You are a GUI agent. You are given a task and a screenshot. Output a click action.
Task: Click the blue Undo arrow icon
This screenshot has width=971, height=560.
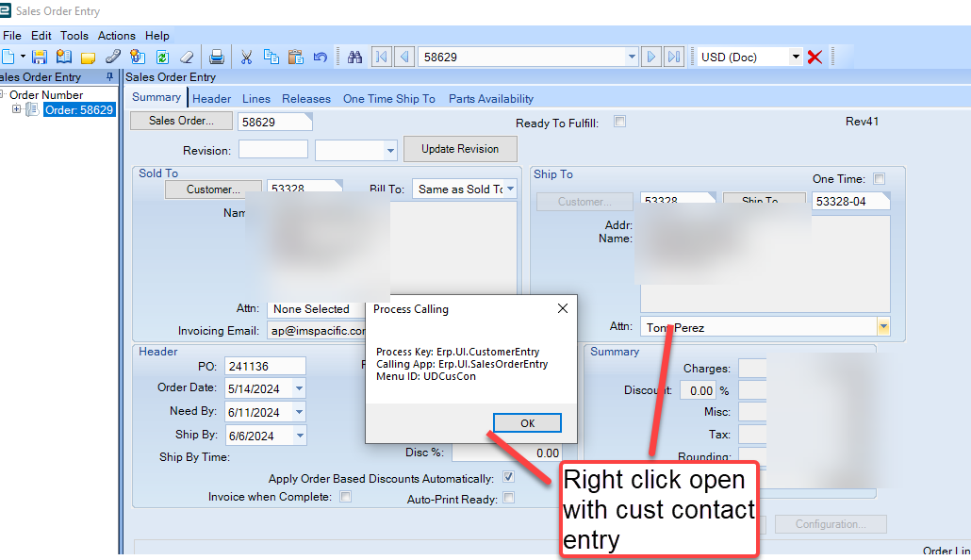pyautogui.click(x=321, y=57)
